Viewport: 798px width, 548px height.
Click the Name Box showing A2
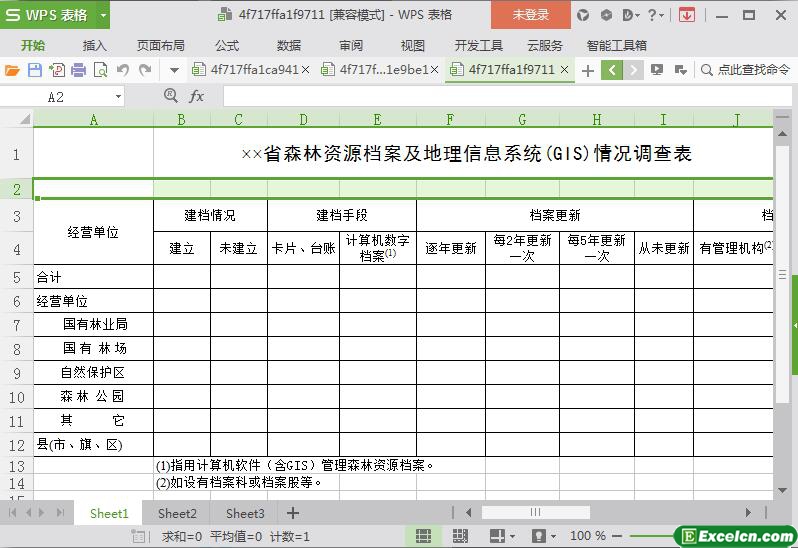(56, 97)
